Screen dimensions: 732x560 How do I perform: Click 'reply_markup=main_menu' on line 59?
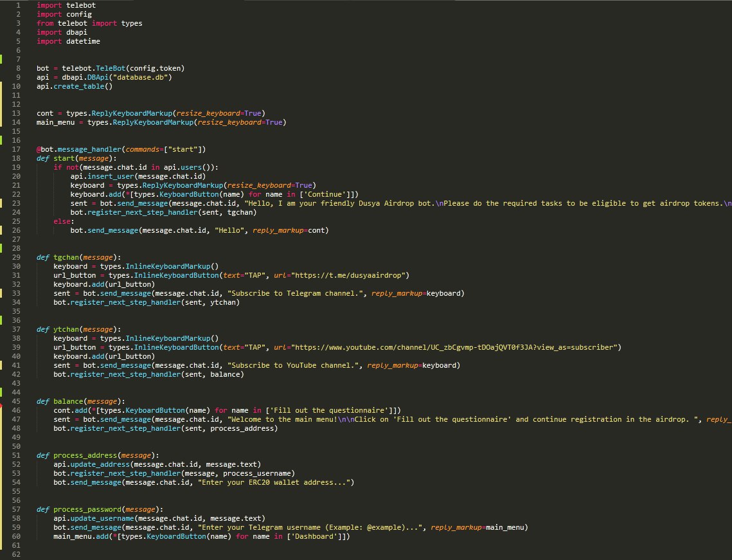477,527
